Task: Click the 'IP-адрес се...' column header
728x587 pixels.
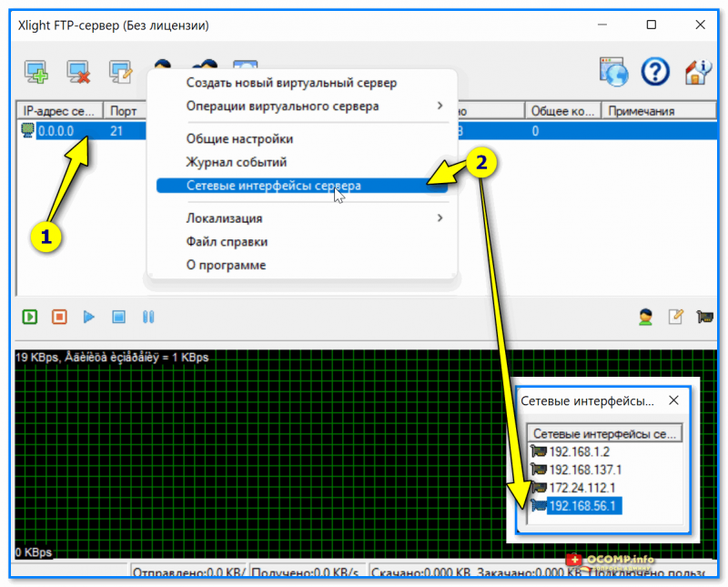Action: 60,111
